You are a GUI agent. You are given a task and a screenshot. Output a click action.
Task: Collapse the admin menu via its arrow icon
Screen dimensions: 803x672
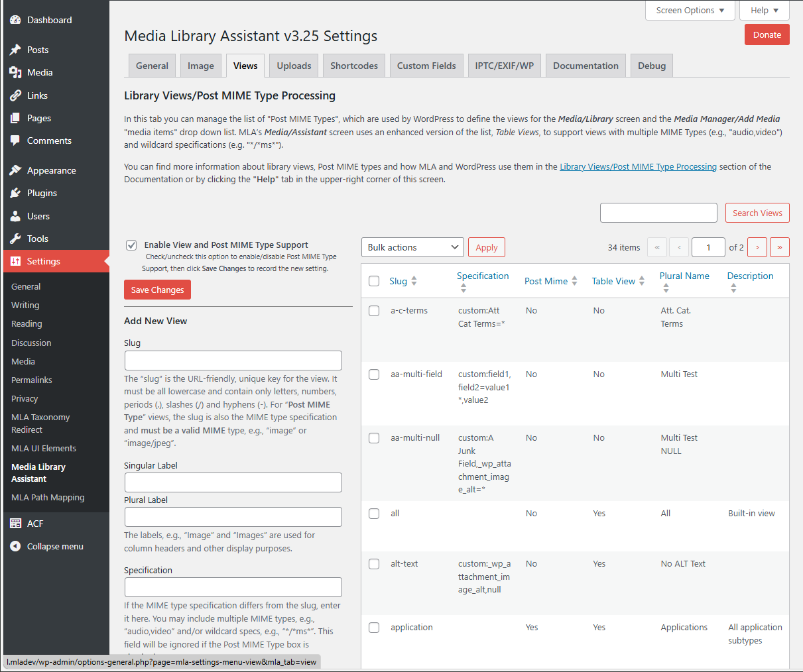pyautogui.click(x=16, y=546)
